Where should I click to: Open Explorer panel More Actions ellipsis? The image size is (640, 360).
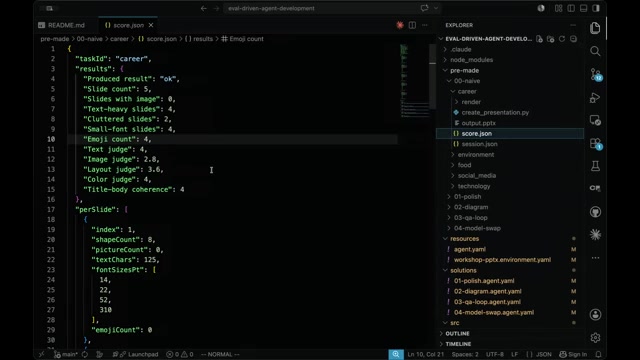573,25
